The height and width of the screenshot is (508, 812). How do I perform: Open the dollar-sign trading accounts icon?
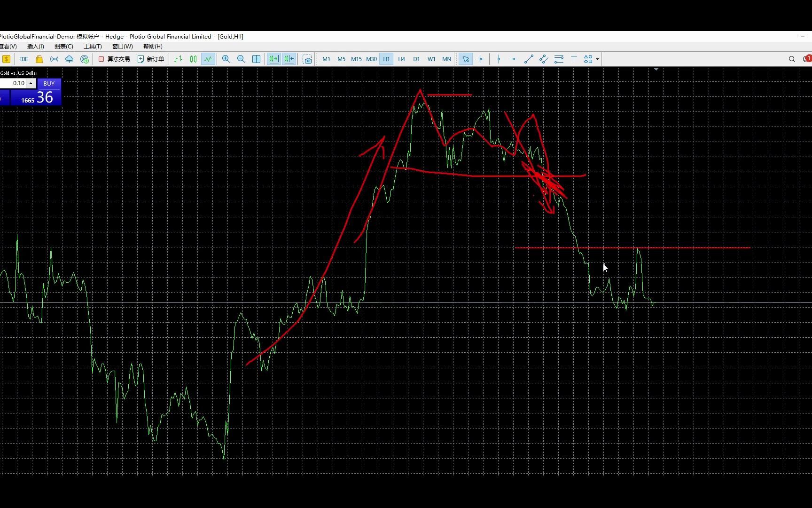click(x=6, y=59)
